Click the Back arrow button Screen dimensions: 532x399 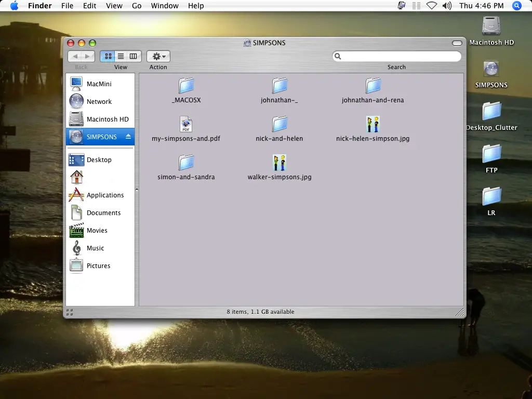[75, 56]
